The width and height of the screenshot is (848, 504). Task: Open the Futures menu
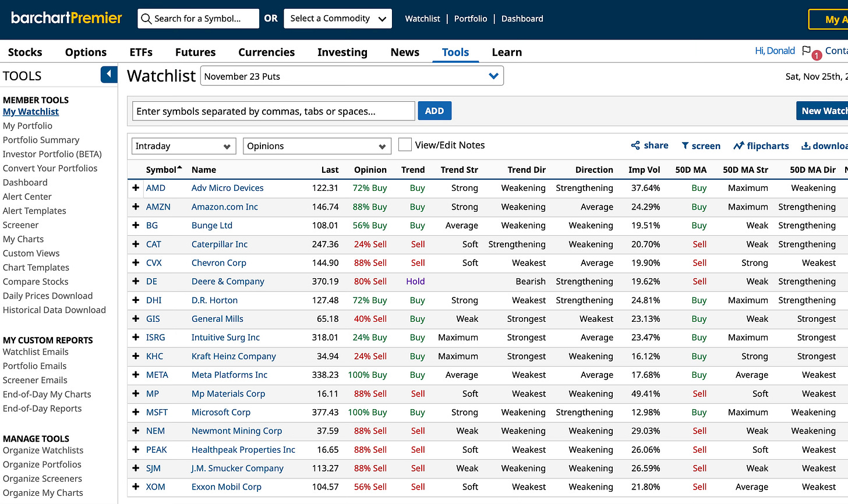[195, 52]
